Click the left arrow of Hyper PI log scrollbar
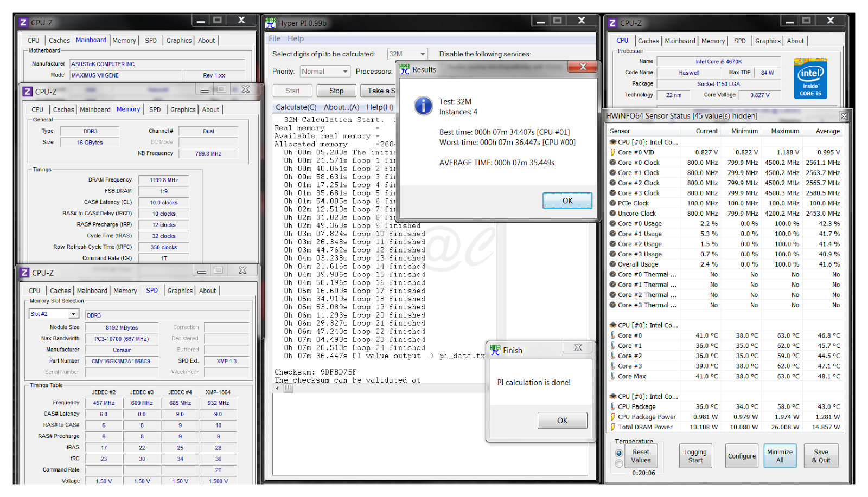 278,388
